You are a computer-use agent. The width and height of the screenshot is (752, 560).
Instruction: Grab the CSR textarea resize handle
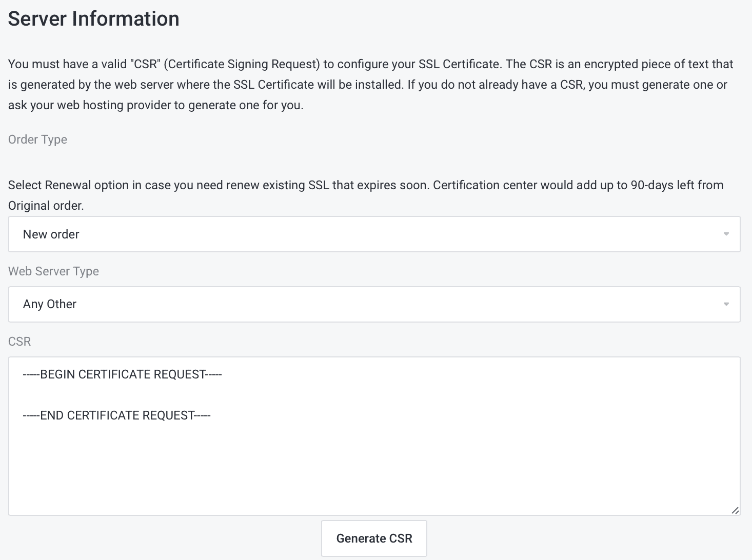coord(735,510)
